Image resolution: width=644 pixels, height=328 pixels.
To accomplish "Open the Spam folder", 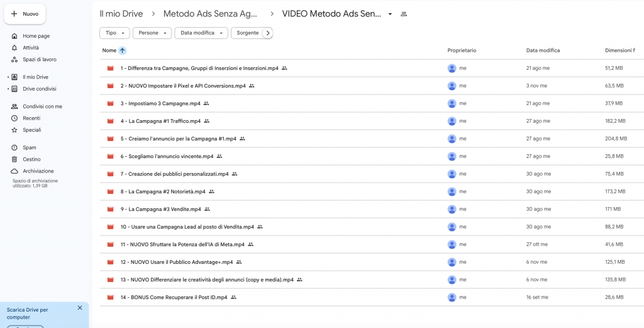I will pos(30,147).
